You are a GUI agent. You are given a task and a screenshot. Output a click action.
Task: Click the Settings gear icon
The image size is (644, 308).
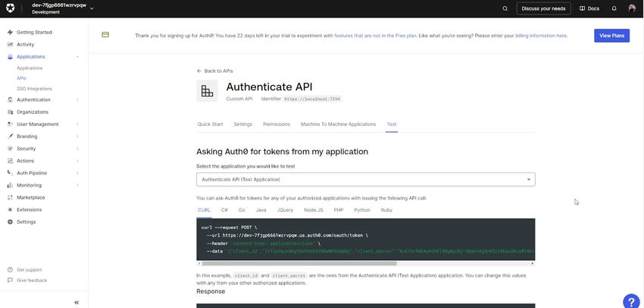click(x=11, y=222)
